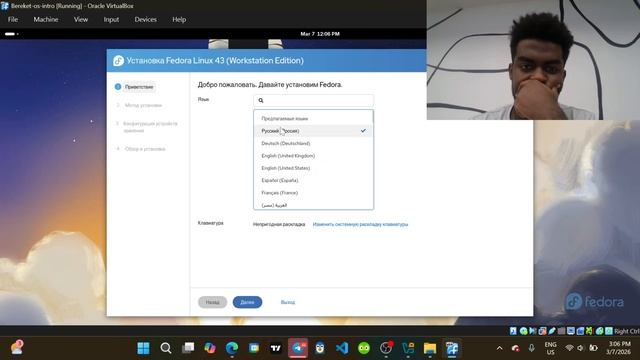Open Task View in taskbar
Screen dimensions: 640x360
pyautogui.click(x=188, y=348)
